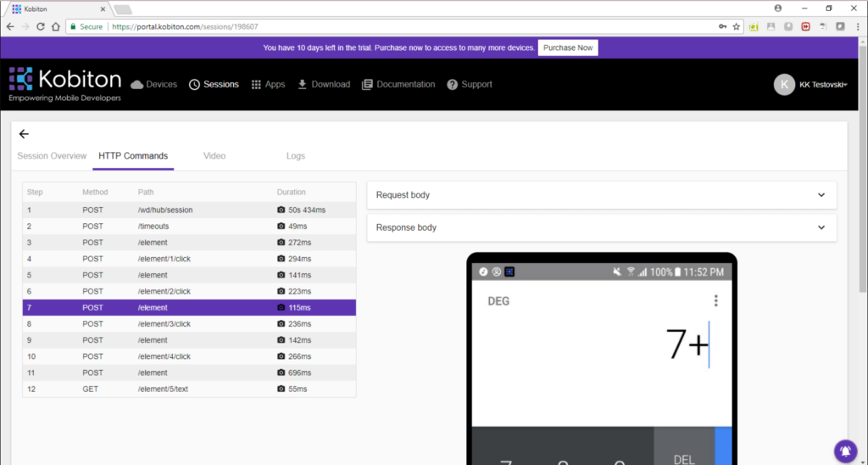Click the user avatar letter K

tap(784, 85)
